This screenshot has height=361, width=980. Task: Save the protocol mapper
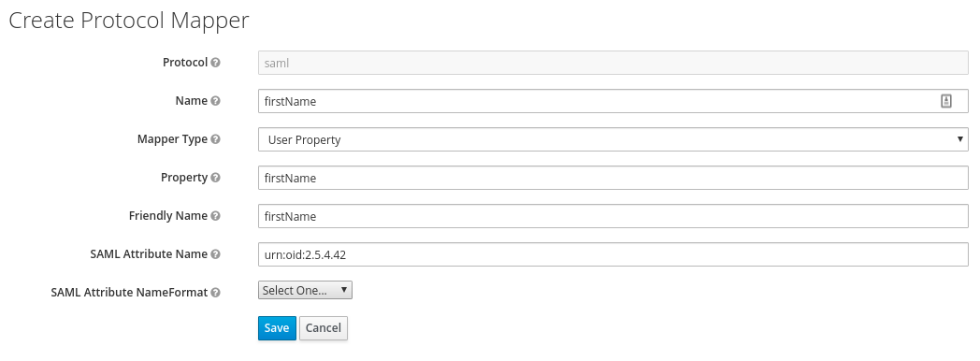[277, 328]
